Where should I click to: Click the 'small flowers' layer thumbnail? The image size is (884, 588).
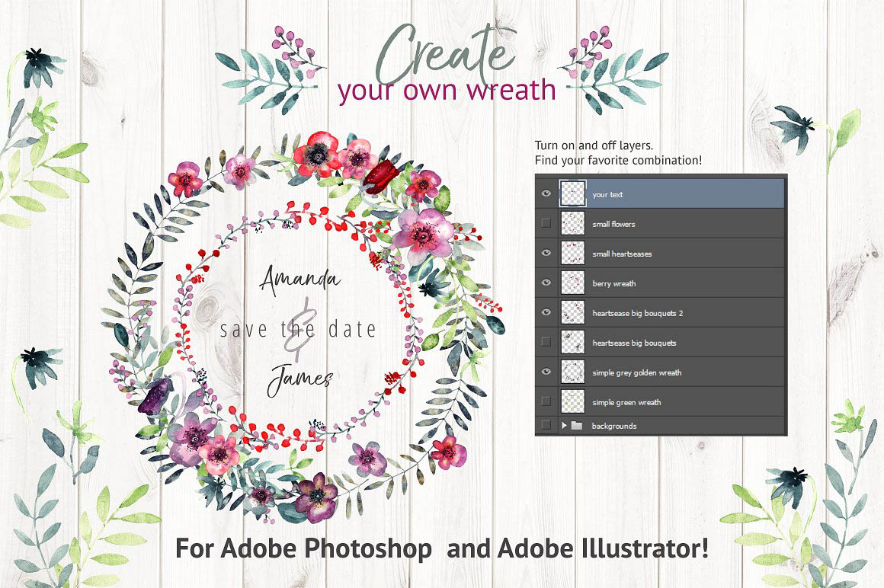coord(572,223)
